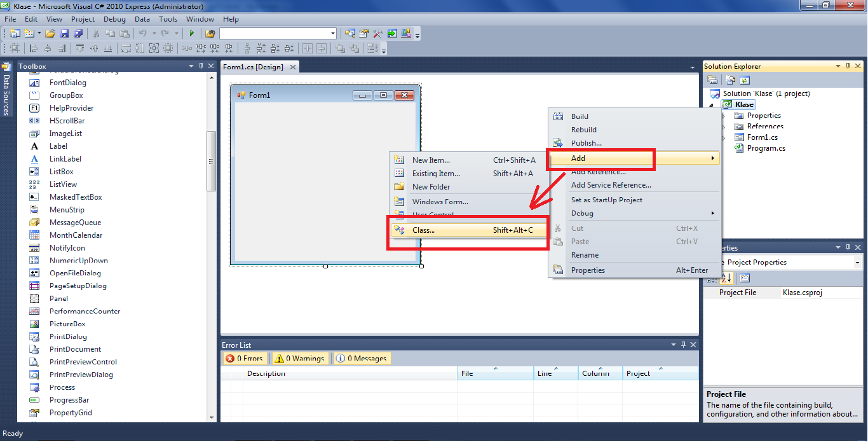The image size is (868, 442).
Task: Select Program.cs in Solution Explorer
Action: [766, 148]
